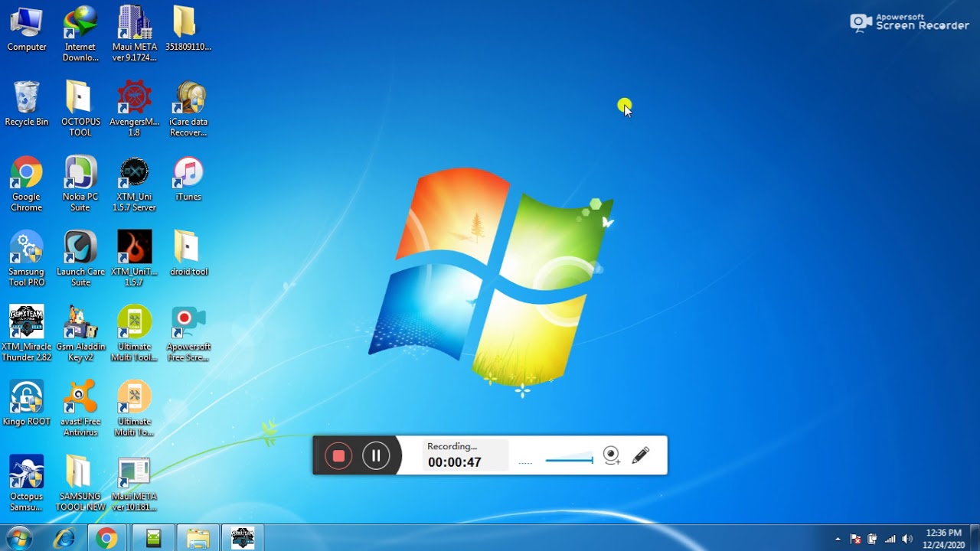Open the 351809110 folder
Screen dimensions: 980x551
click(x=188, y=29)
